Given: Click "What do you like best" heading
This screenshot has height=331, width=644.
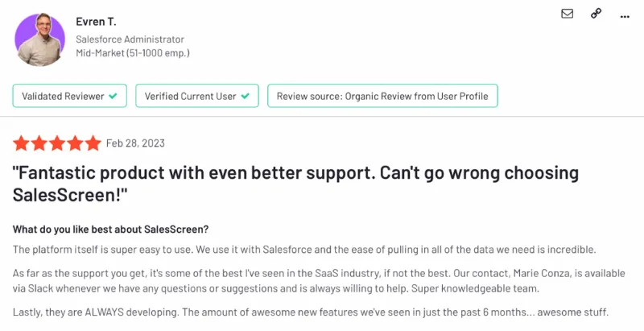Looking at the screenshot, I should point(110,230).
